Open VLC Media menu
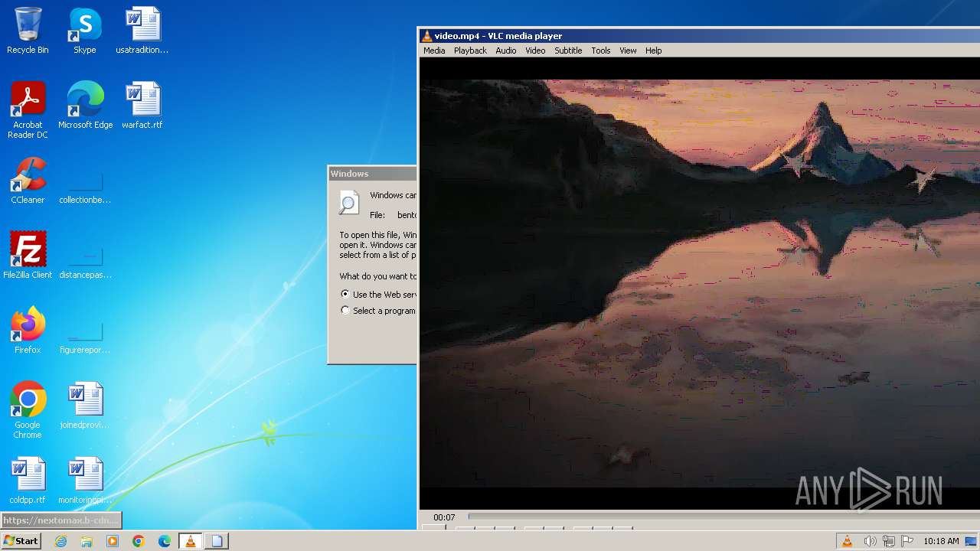Image resolution: width=980 pixels, height=551 pixels. 434,51
